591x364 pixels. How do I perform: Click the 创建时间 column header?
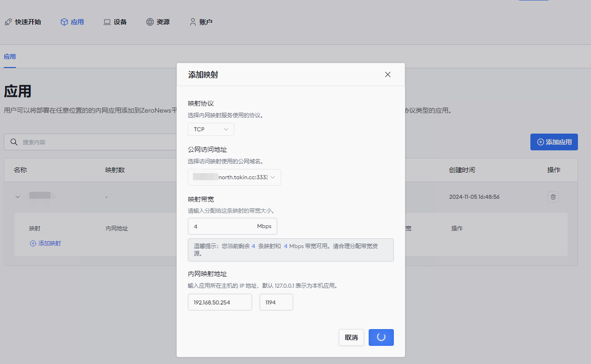pos(462,170)
